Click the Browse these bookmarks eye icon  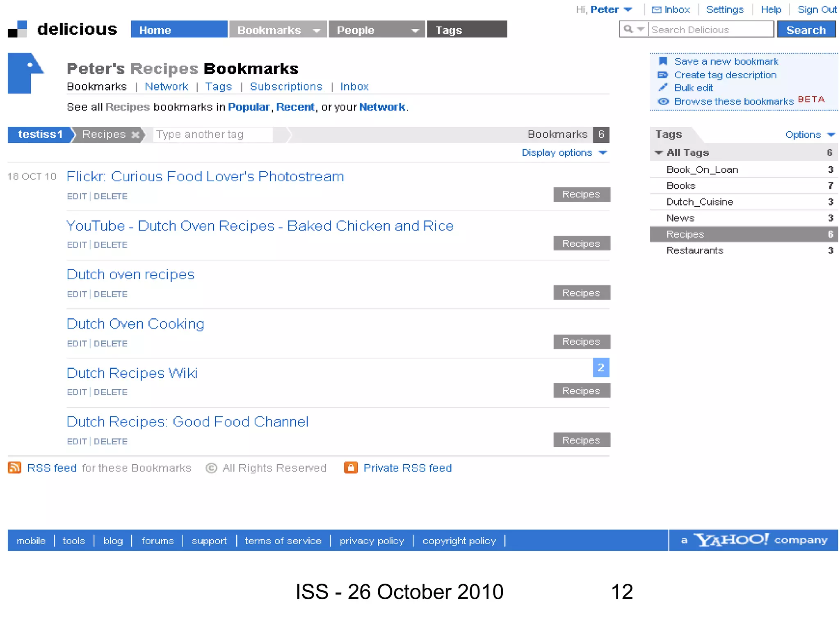click(663, 101)
